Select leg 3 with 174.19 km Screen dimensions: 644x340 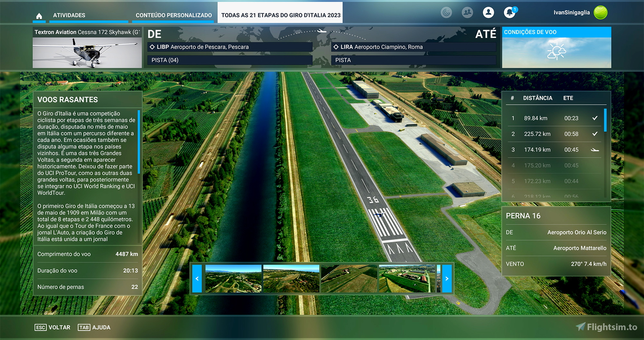coord(555,150)
